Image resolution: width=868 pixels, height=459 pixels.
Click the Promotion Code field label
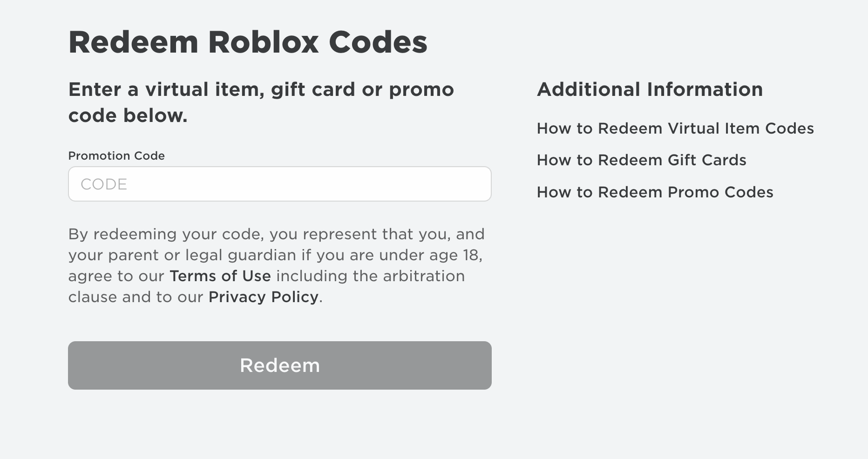click(116, 155)
